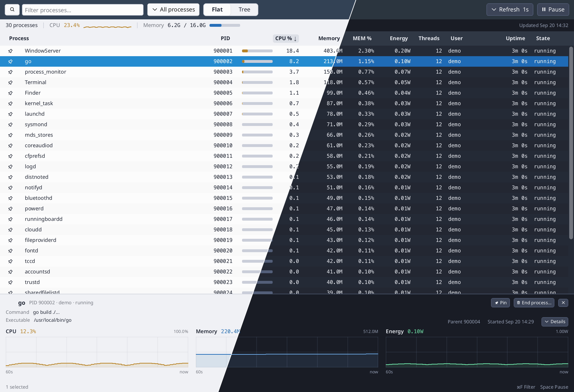This screenshot has width=574, height=392.
Task: Expand the Details dropdown in detail panel
Action: [x=555, y=322]
